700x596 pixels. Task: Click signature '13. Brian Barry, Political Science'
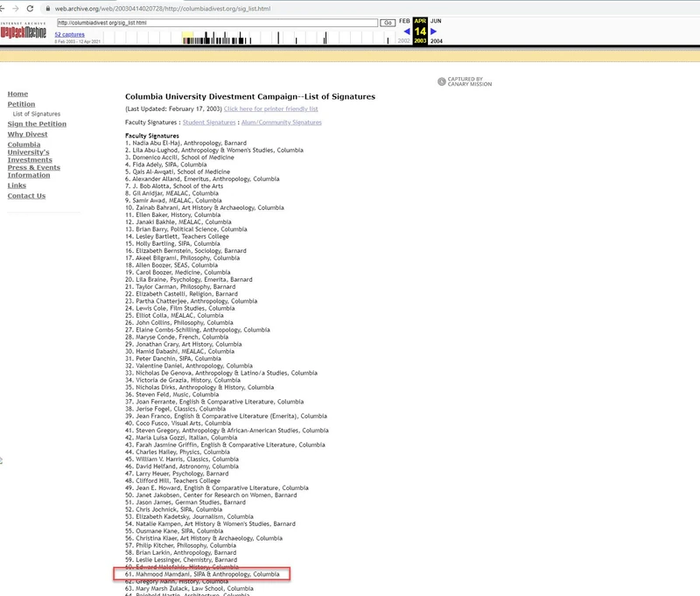pyautogui.click(x=186, y=229)
